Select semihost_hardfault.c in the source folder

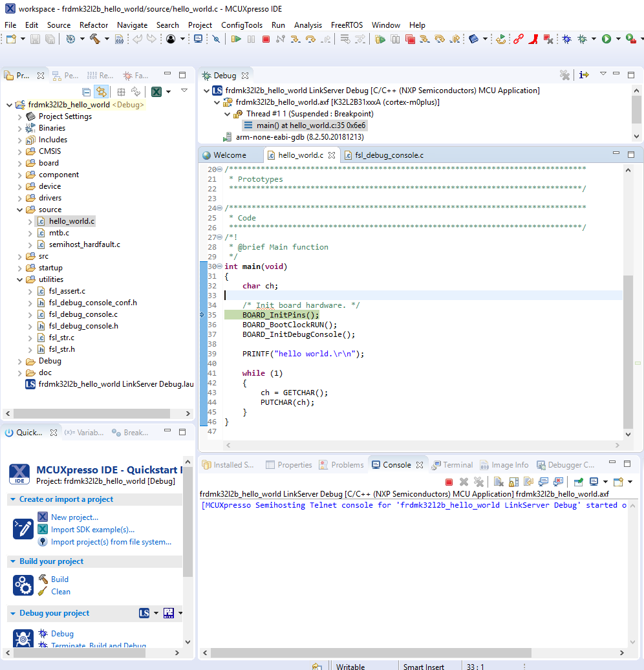(84, 244)
